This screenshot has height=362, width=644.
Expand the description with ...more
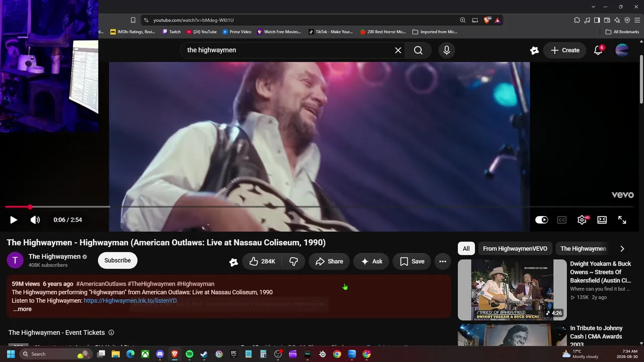point(22,309)
